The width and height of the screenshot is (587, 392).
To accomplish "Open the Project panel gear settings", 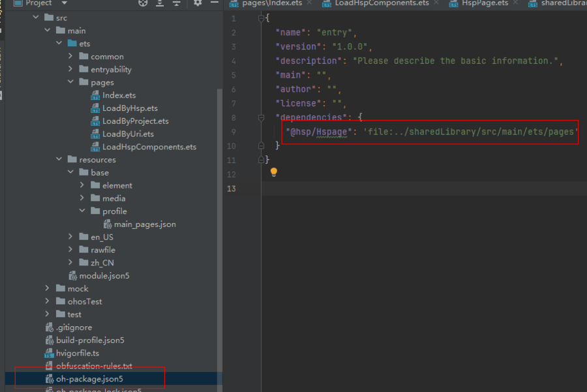I will point(198,3).
